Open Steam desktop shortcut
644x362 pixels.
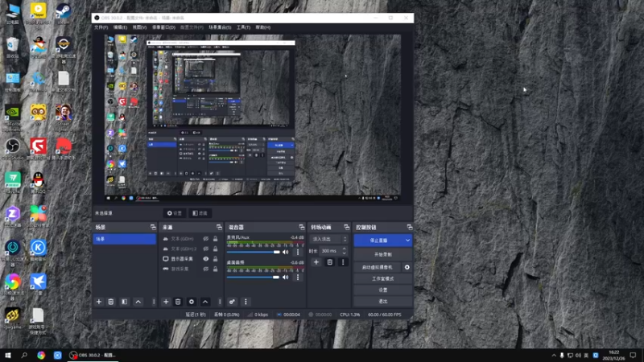coord(64,14)
